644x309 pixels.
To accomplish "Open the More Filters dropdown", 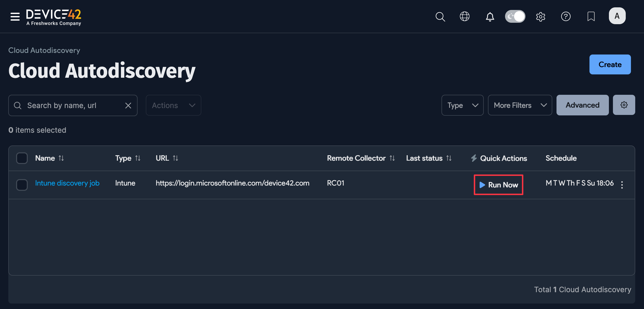I will point(520,105).
